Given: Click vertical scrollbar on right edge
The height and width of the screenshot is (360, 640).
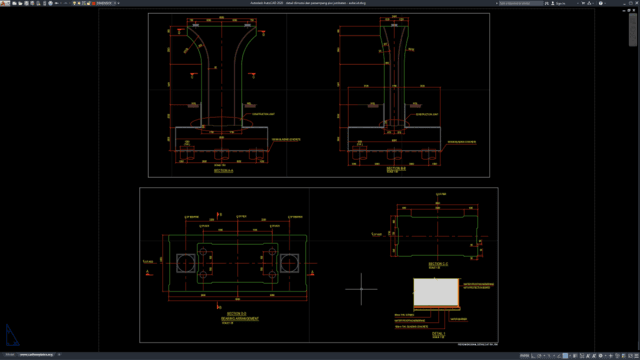Looking at the screenshot, I should [633, 30].
